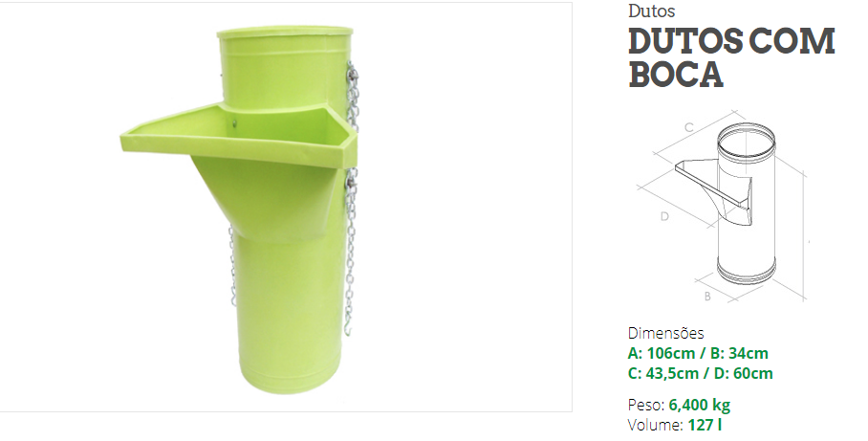
Task: Click the Dutos category link
Action: tap(652, 11)
